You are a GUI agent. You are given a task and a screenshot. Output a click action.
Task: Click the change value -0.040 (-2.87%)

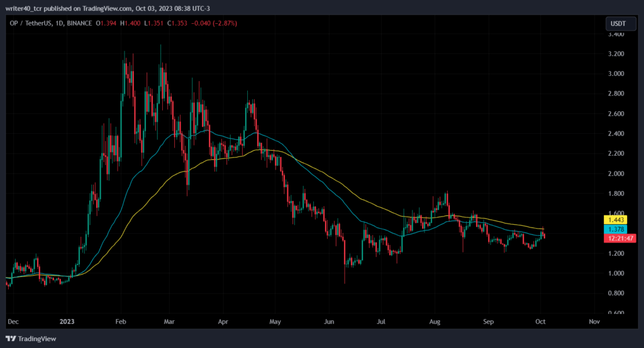pos(214,23)
